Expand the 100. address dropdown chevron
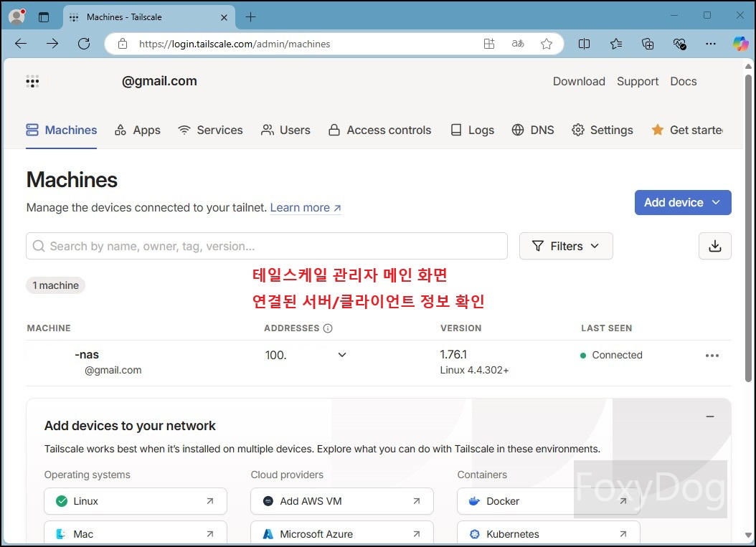Image resolution: width=756 pixels, height=547 pixels. tap(342, 355)
